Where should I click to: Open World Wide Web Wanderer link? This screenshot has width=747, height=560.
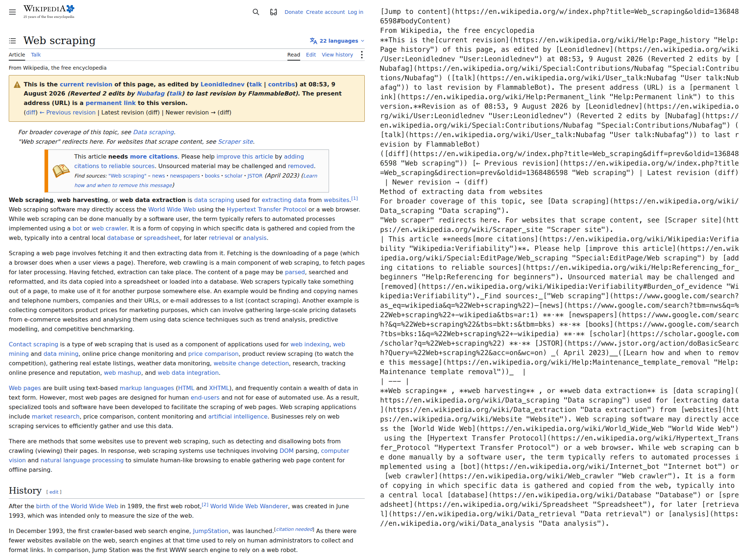tap(249, 506)
